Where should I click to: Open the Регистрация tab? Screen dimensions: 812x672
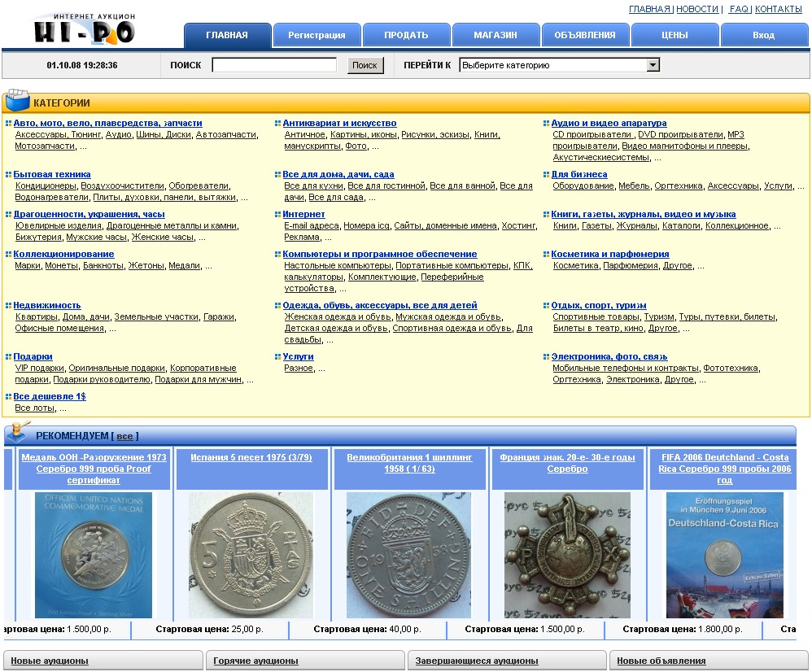tap(317, 35)
